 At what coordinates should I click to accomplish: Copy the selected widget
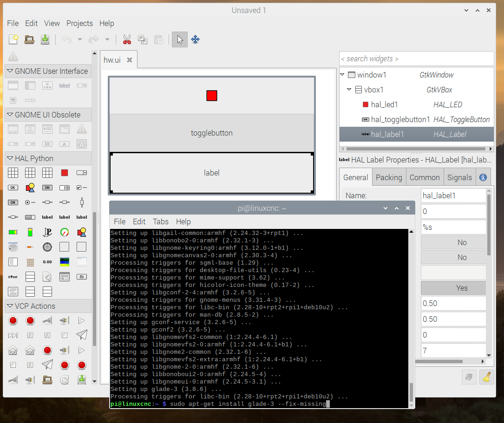143,39
